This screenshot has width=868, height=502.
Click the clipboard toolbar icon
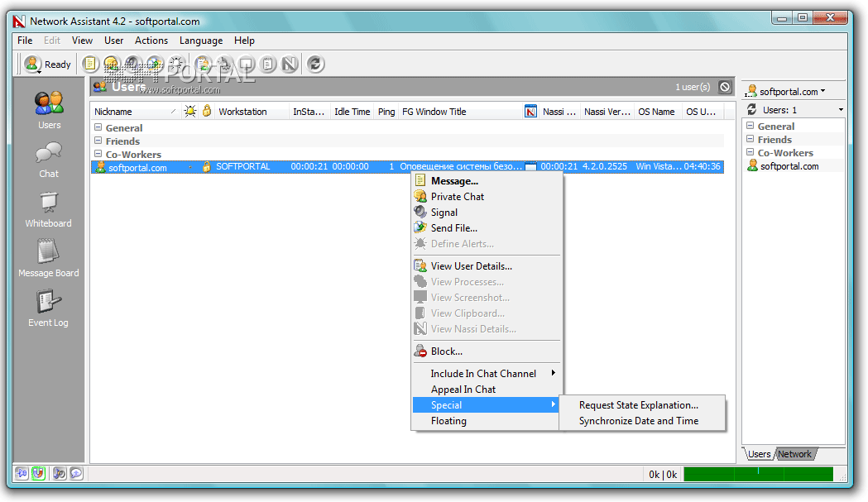pos(267,65)
